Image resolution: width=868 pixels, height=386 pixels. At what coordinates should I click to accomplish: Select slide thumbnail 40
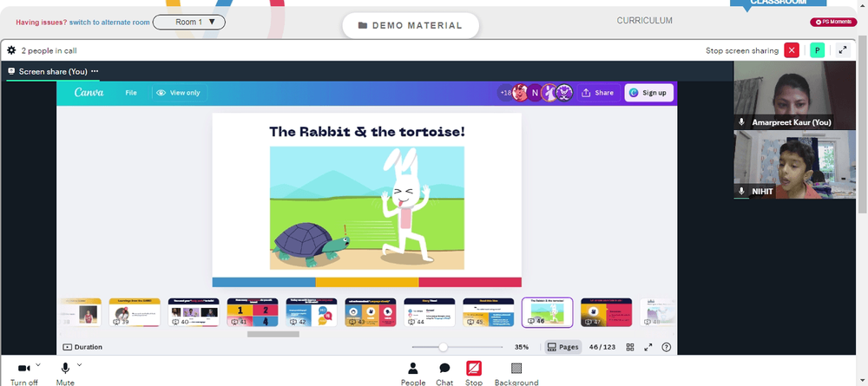tap(194, 312)
